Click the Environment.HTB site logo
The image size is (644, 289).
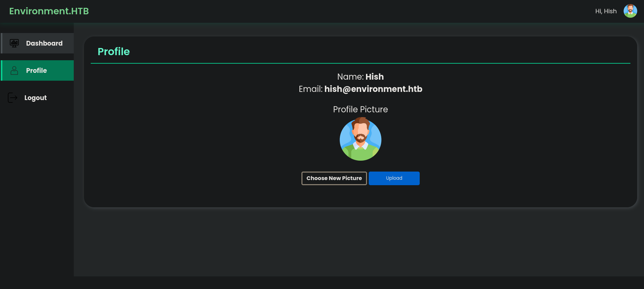point(49,11)
